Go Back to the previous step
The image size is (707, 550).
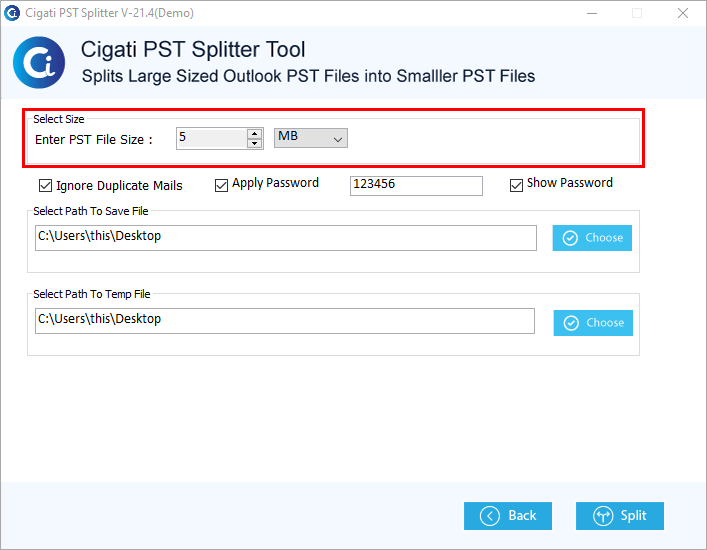508,516
